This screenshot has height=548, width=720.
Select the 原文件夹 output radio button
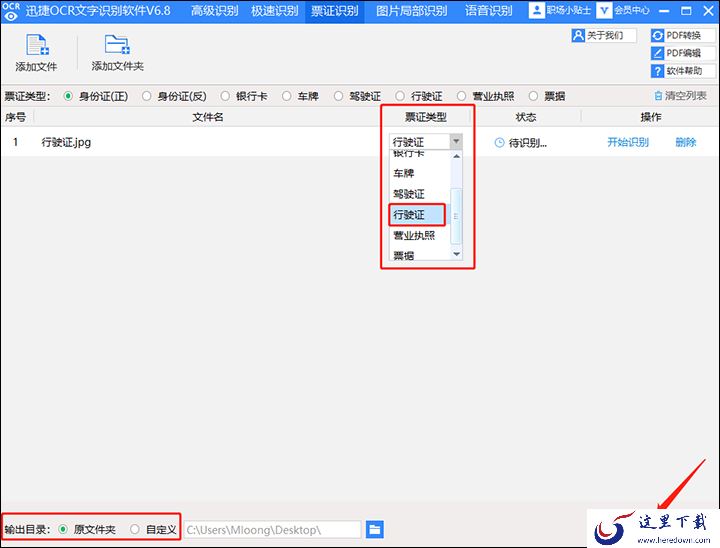(63, 530)
